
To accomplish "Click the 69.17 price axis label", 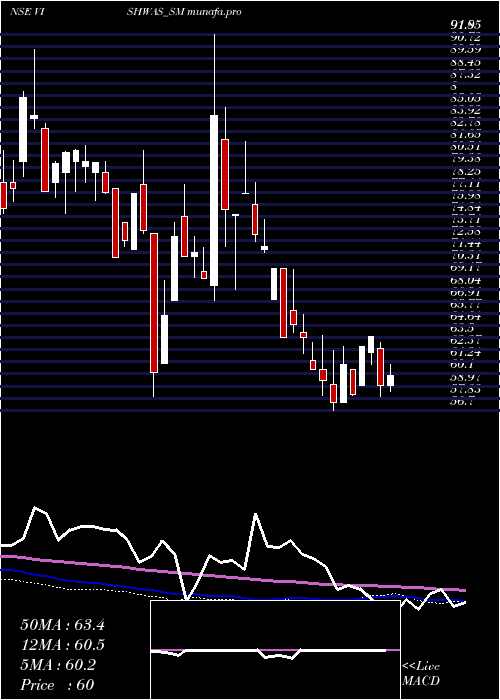I will pos(464,268).
